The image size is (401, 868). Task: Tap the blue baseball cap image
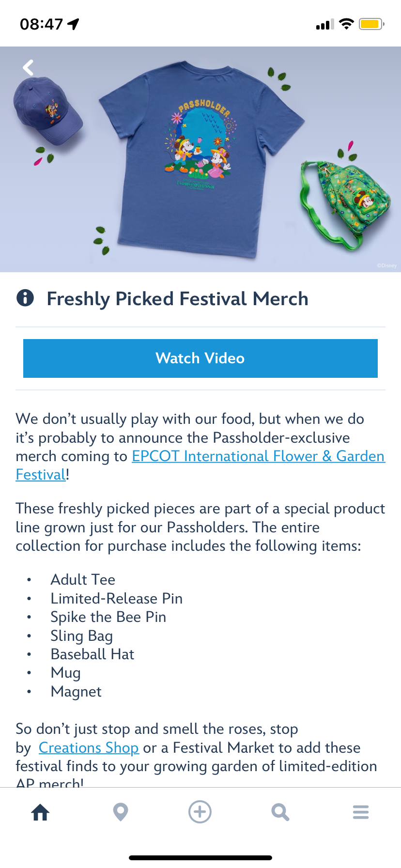(x=47, y=111)
